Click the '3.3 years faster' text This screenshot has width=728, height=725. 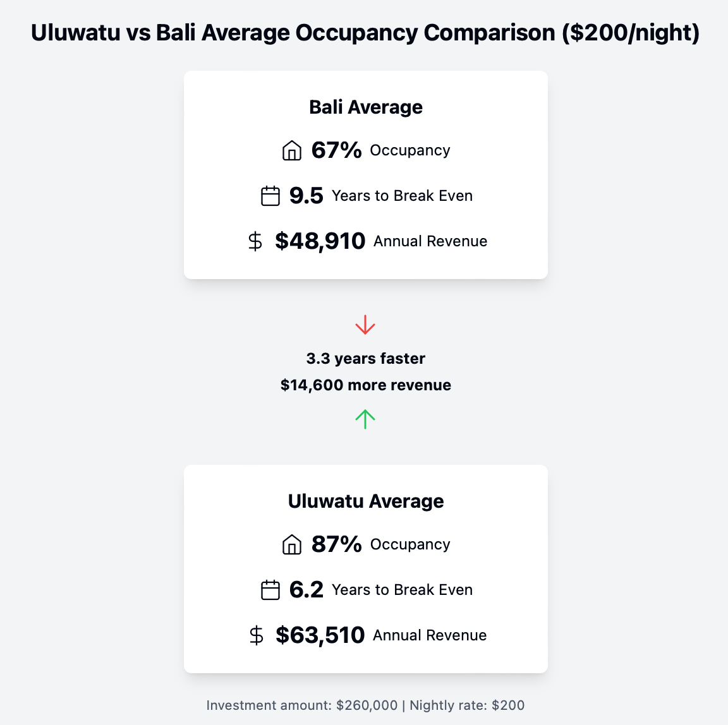366,359
